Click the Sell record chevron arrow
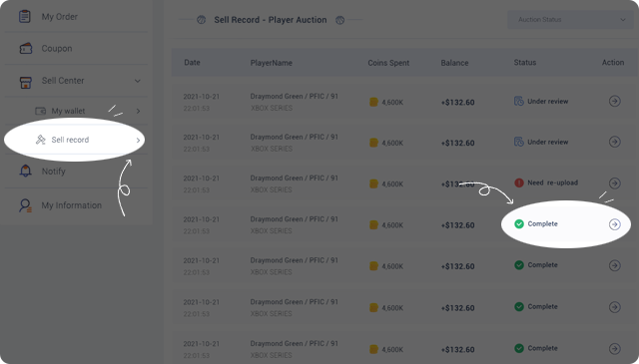The width and height of the screenshot is (639, 364). (138, 140)
